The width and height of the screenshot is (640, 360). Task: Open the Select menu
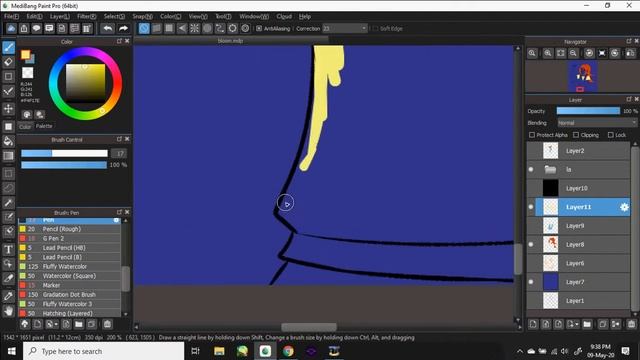coord(114,16)
